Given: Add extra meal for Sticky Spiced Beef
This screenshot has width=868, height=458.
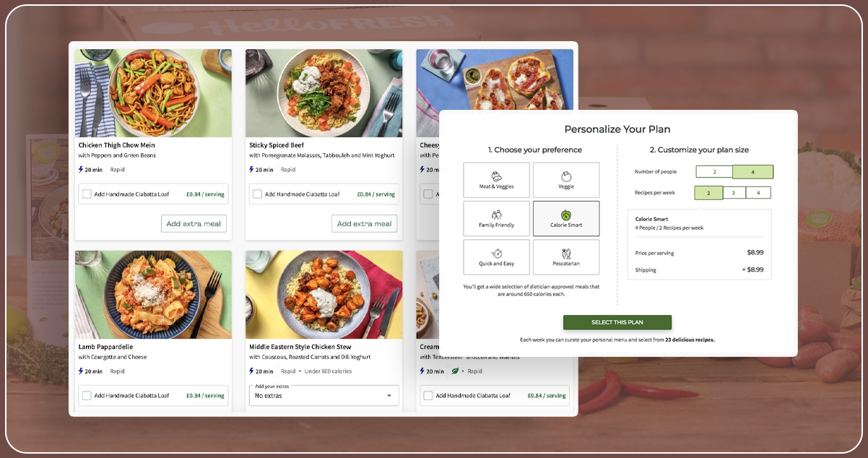Looking at the screenshot, I should click(364, 224).
